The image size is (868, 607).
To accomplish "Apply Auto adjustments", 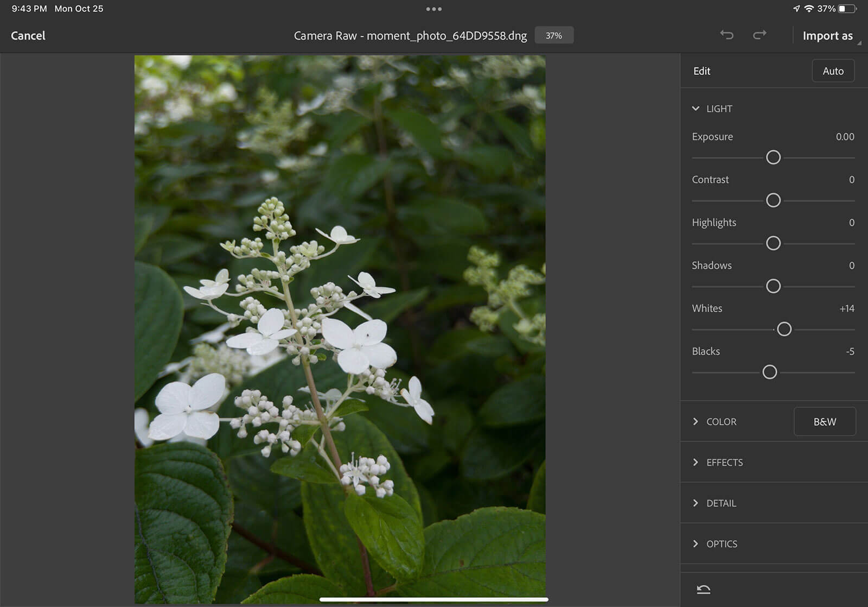I will pos(833,71).
